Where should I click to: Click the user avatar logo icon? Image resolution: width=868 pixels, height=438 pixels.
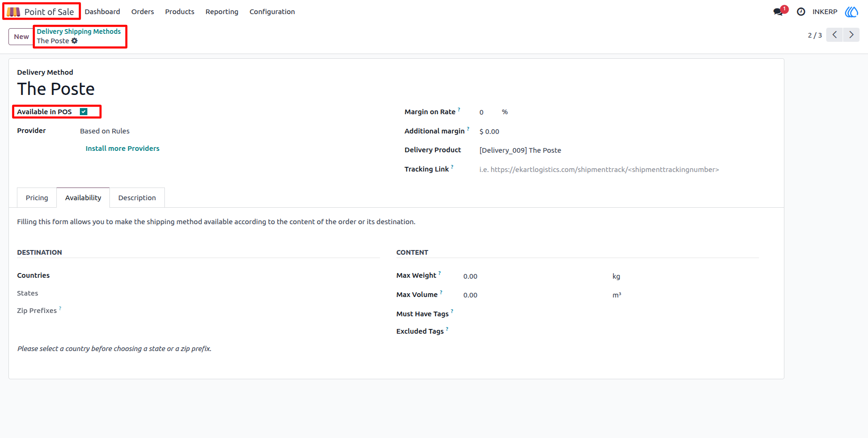click(852, 12)
